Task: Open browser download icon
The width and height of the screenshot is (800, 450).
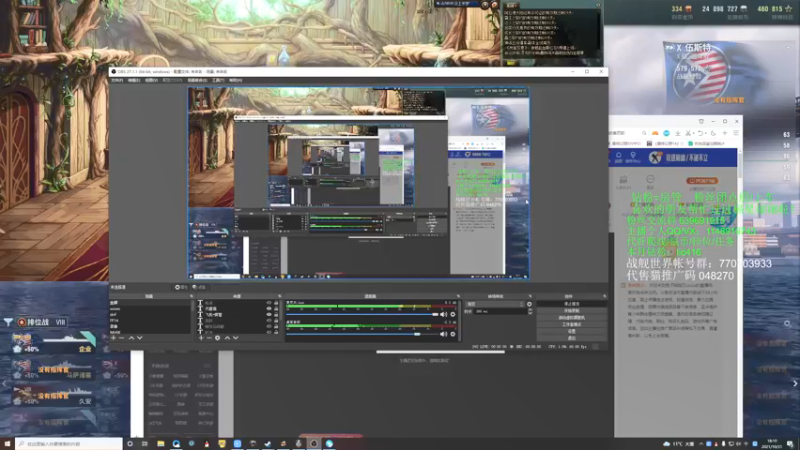Action: click(x=678, y=133)
